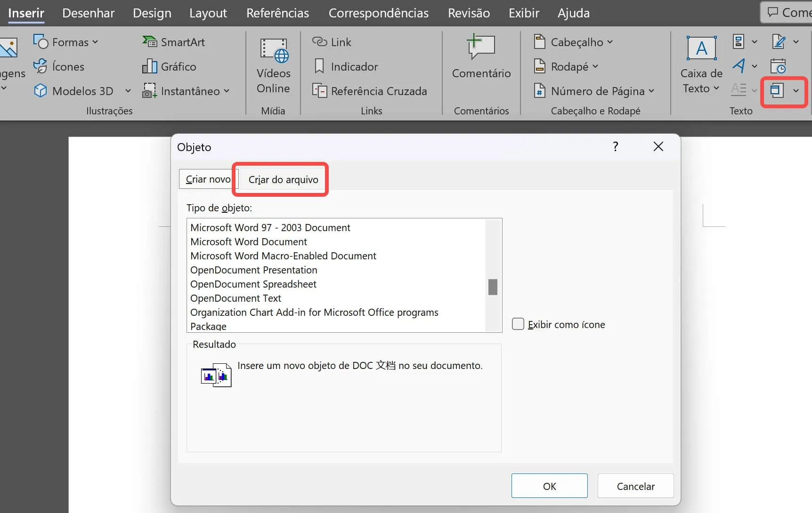812x513 pixels.
Task: Insert a Referência Cruzada
Action: 370,91
